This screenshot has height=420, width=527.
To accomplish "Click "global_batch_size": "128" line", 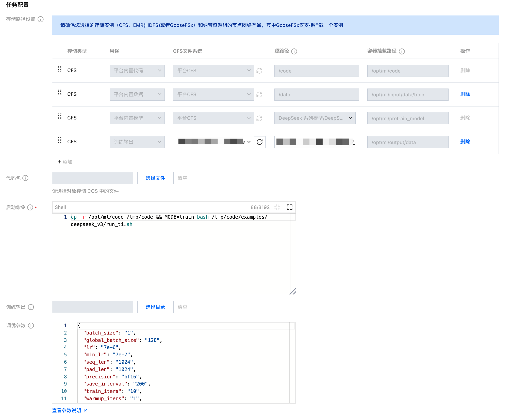I will click(x=123, y=340).
